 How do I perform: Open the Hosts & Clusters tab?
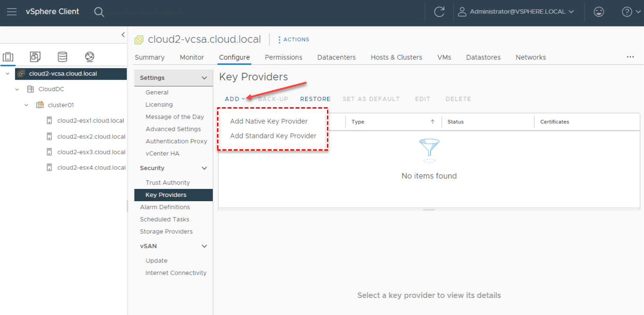point(396,57)
